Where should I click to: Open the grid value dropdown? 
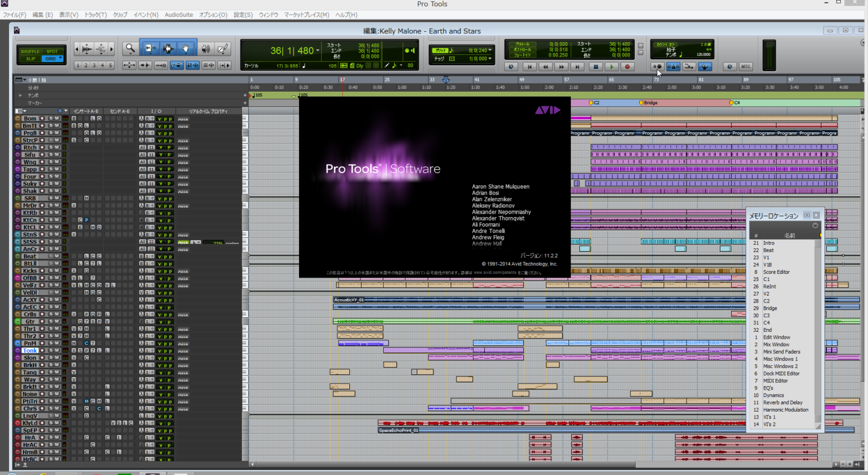(x=490, y=50)
